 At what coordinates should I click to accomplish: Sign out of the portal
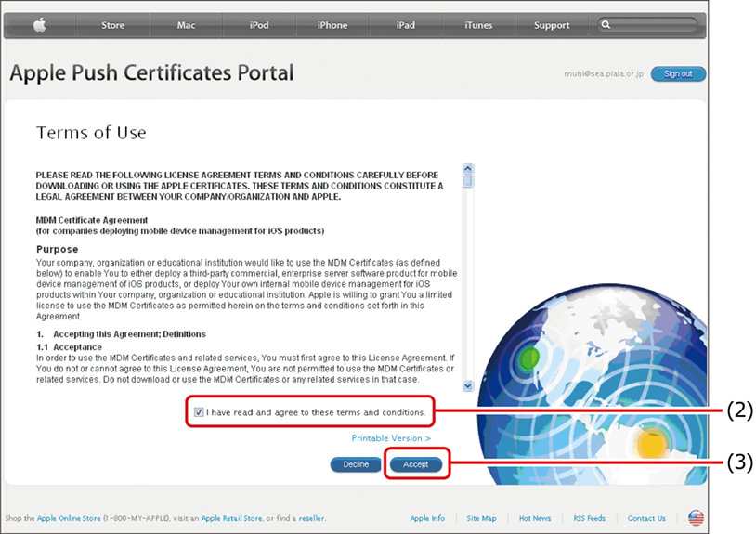pos(678,73)
